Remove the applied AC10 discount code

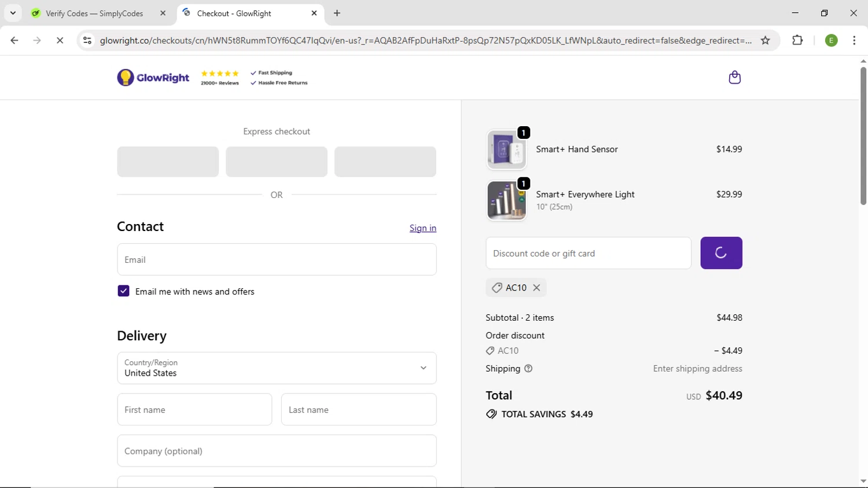(x=536, y=288)
